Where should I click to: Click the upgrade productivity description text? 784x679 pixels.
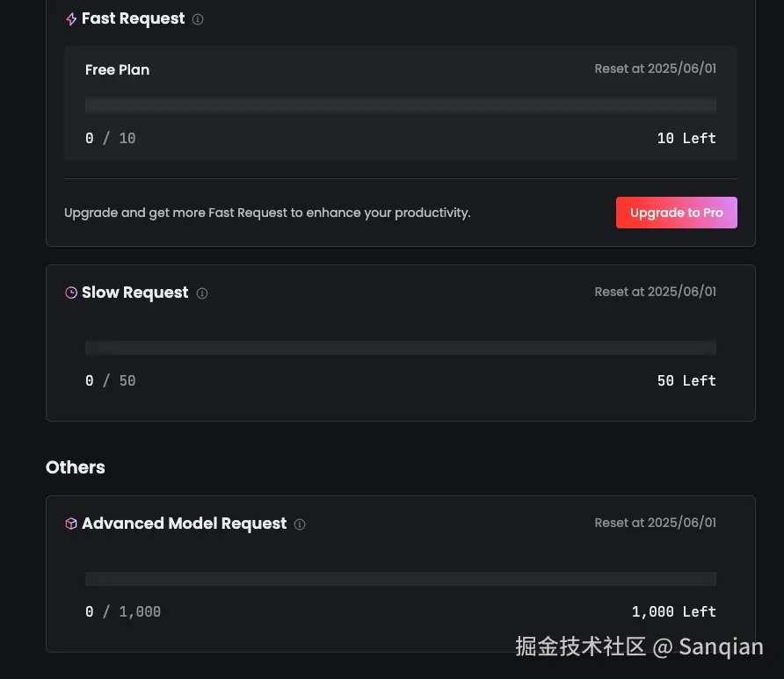click(x=267, y=213)
